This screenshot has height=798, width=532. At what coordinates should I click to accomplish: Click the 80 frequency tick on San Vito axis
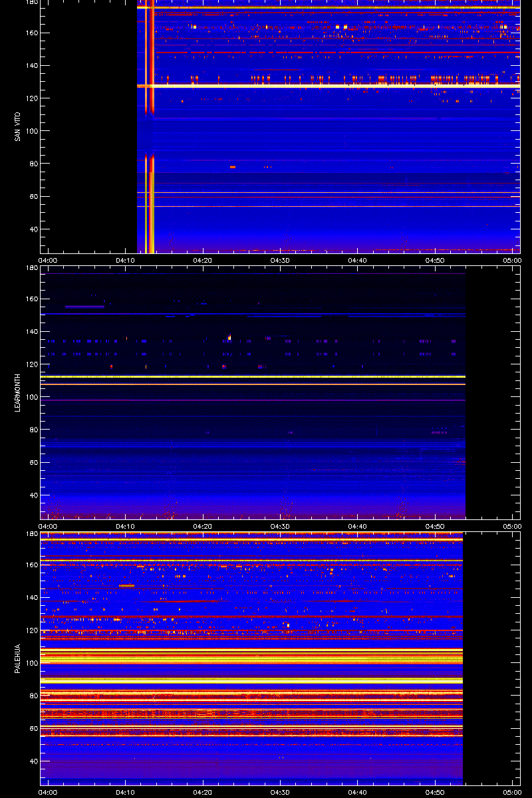[x=33, y=164]
